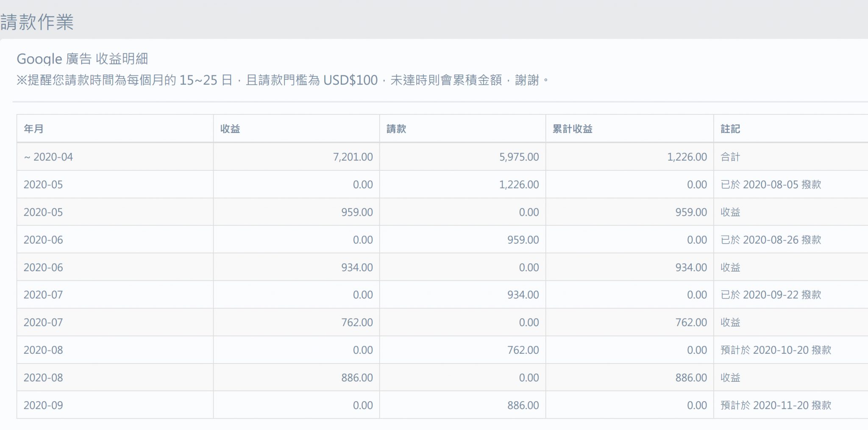Select the 2020-09 date cell

click(43, 405)
